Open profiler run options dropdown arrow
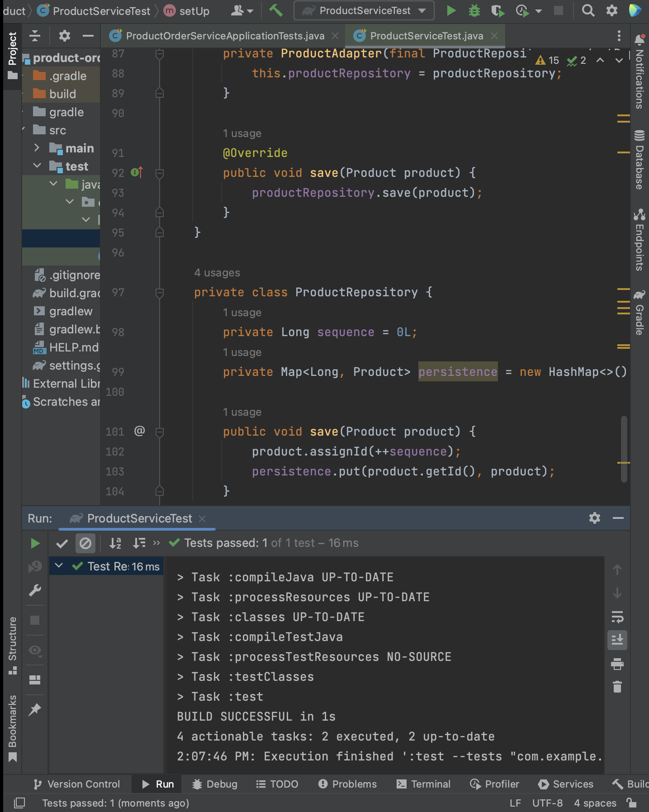 [538, 10]
